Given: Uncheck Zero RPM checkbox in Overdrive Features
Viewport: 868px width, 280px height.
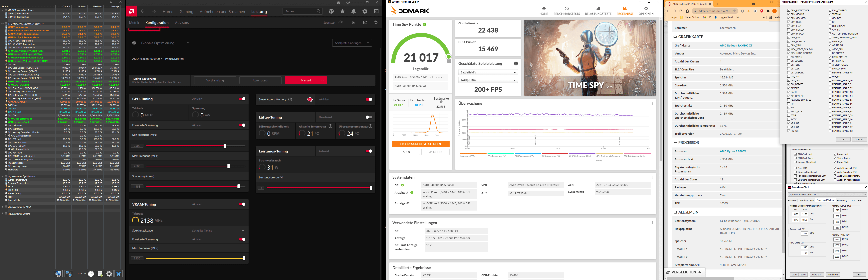Looking at the screenshot, I should pos(795,168).
